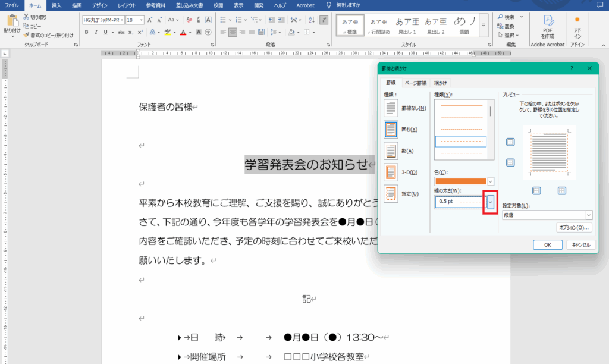609x364 pixels.
Task: Increase paragraph indent
Action: 281,20
